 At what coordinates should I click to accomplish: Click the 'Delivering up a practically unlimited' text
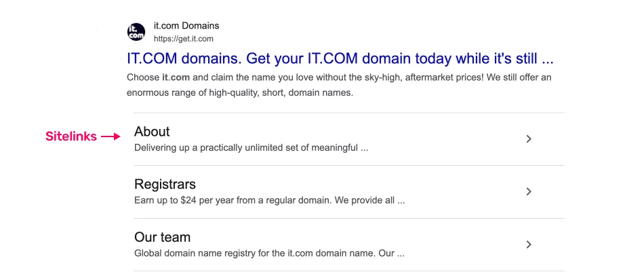click(251, 147)
